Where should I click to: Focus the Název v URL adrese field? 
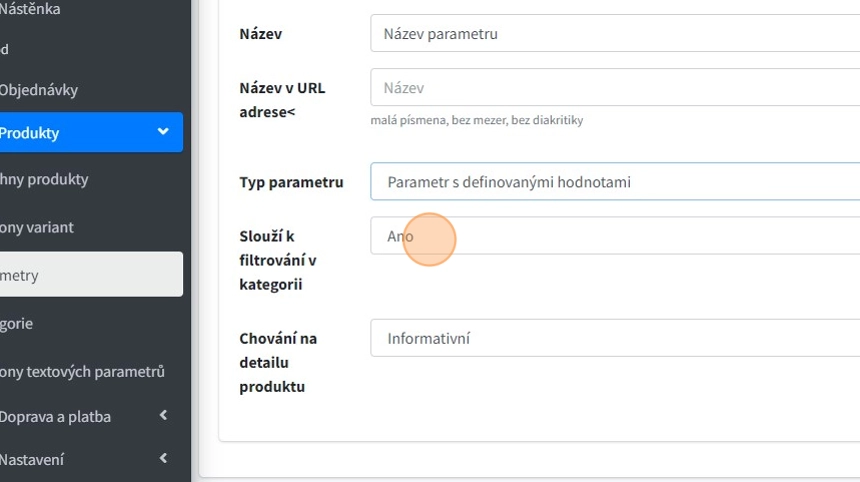614,87
